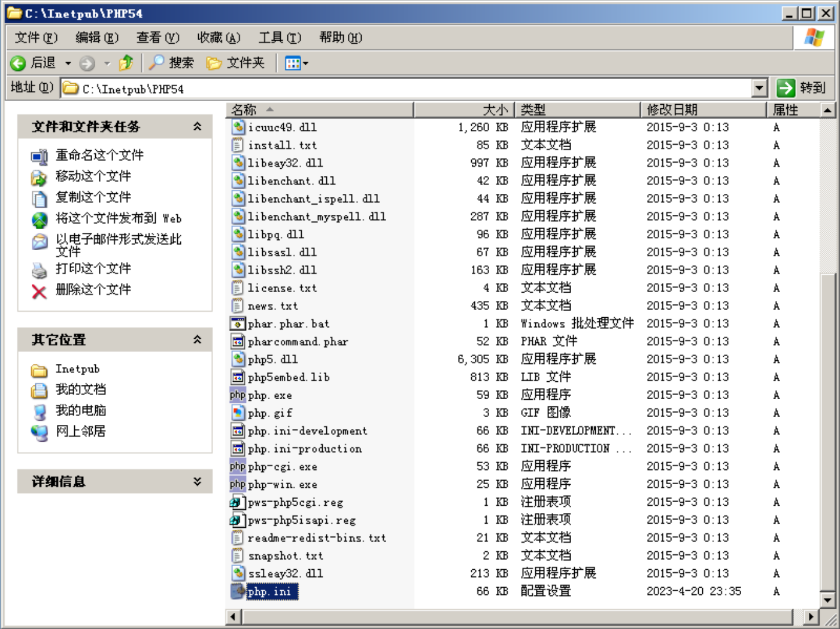Viewport: 840px width, 629px height.
Task: Select the php.exe file icon
Action: click(x=238, y=395)
